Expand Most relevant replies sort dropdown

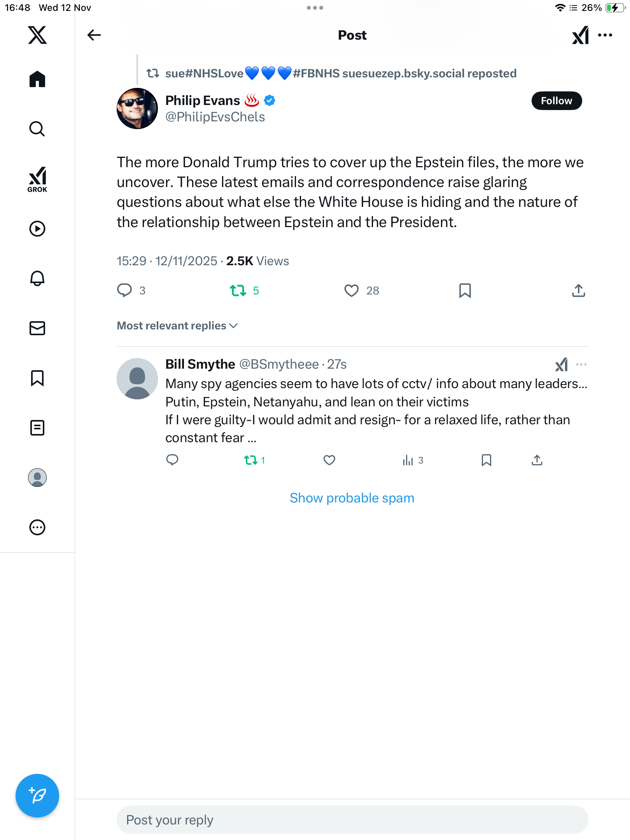tap(177, 325)
